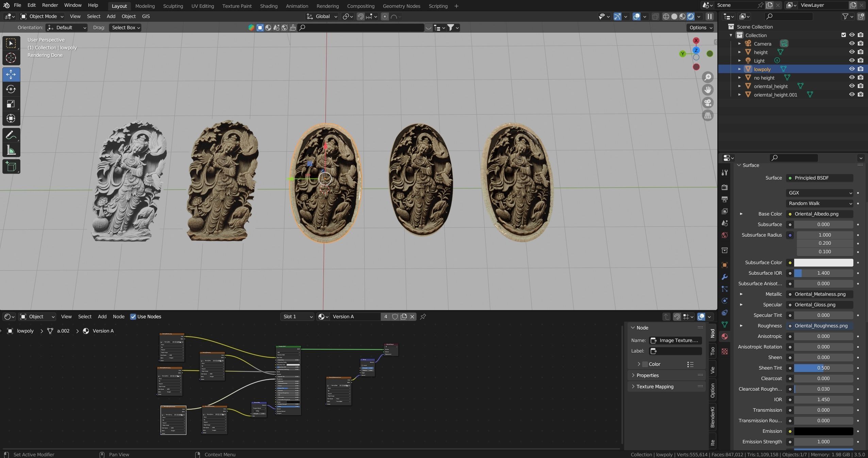Open the Slot 1 material slot dropdown
The width and height of the screenshot is (868, 458).
(x=297, y=317)
